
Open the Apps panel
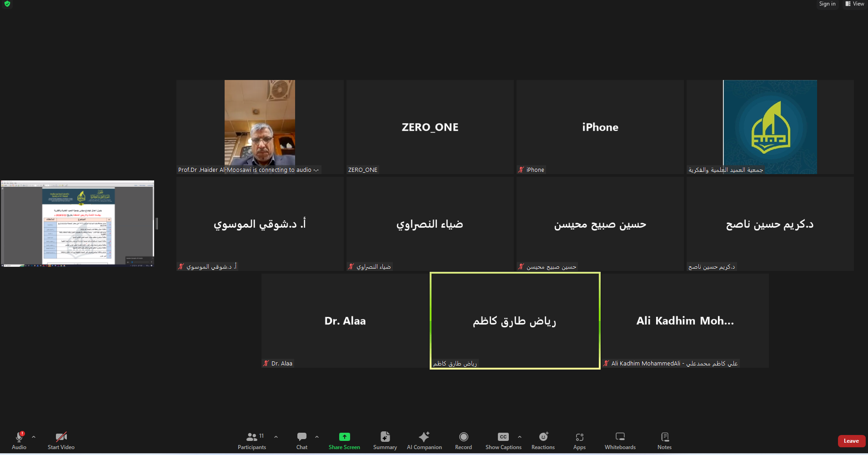[579, 437]
